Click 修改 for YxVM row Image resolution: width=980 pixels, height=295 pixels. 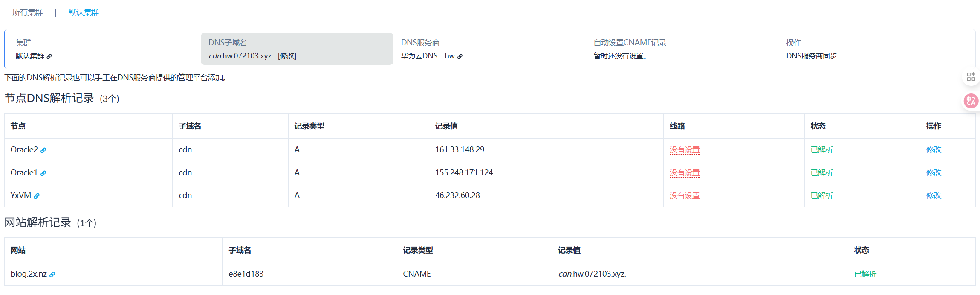[x=933, y=196]
